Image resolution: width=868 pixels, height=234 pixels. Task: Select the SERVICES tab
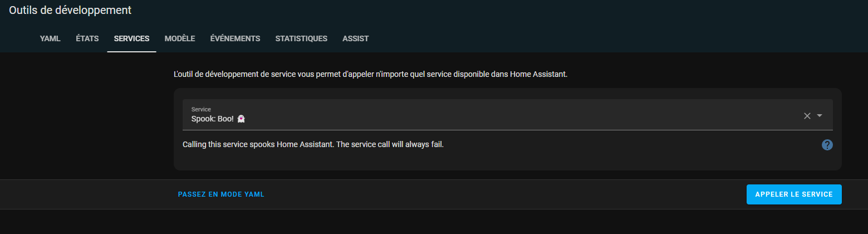(131, 38)
